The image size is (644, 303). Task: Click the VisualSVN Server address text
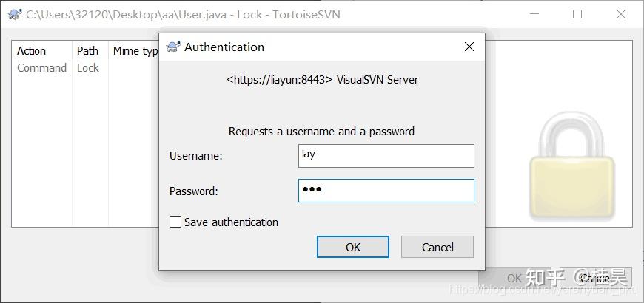(322, 79)
